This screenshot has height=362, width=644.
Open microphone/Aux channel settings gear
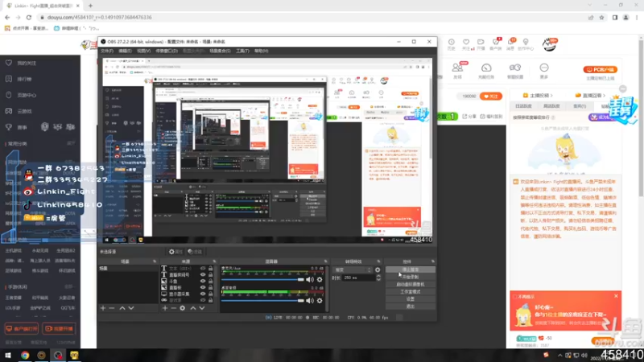320,279
